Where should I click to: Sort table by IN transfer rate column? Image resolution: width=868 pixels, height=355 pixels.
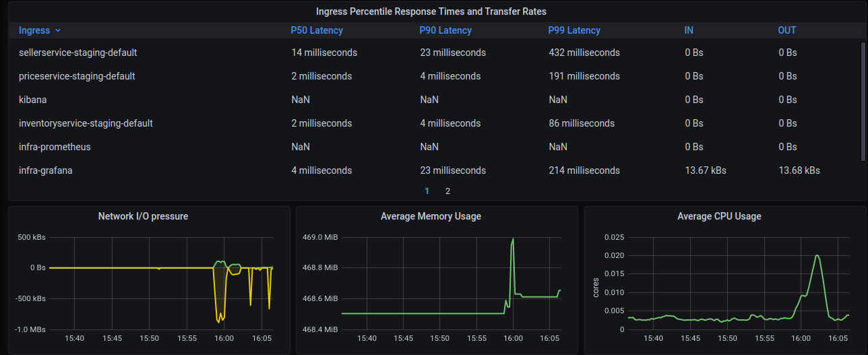[689, 30]
